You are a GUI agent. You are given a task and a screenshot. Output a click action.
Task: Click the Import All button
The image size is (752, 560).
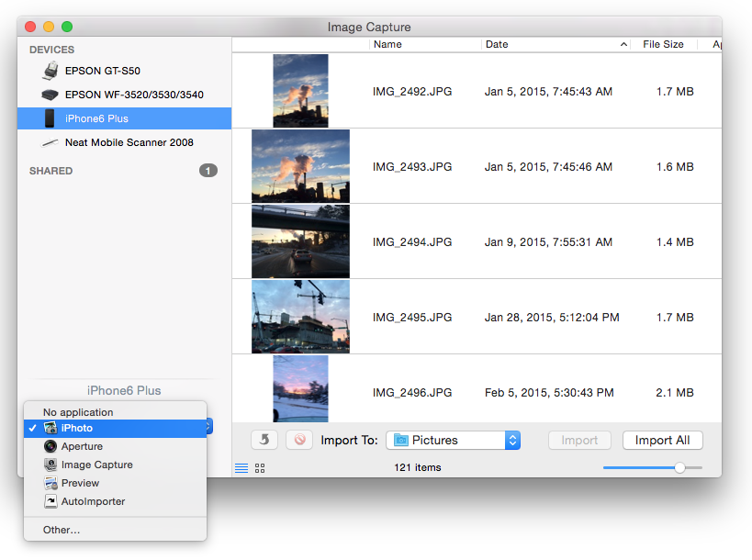point(662,441)
